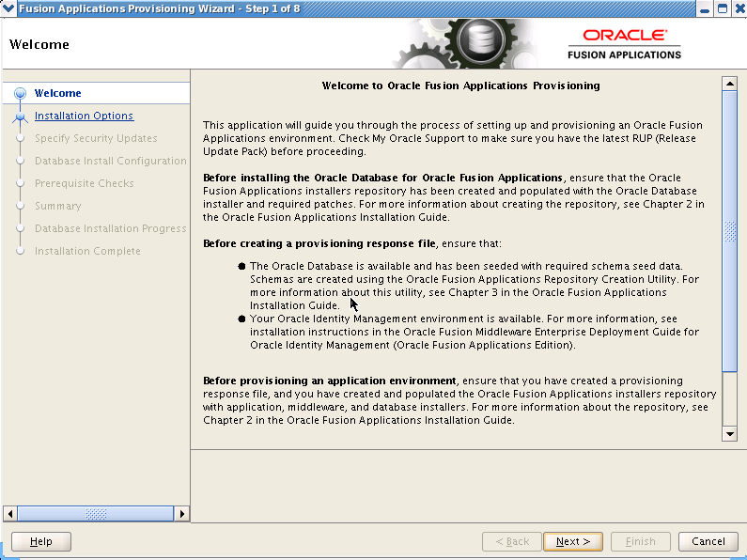
Task: Click the Installation Complete step
Action: coord(87,251)
